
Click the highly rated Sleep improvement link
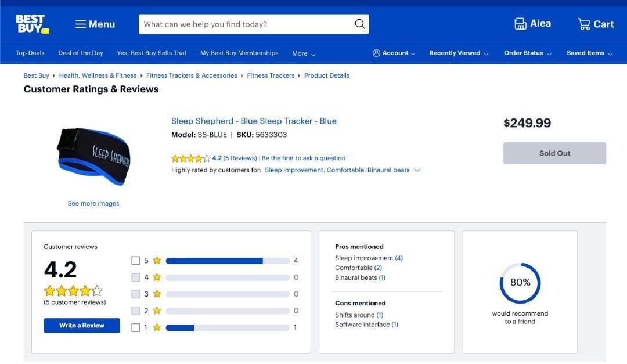pos(294,170)
